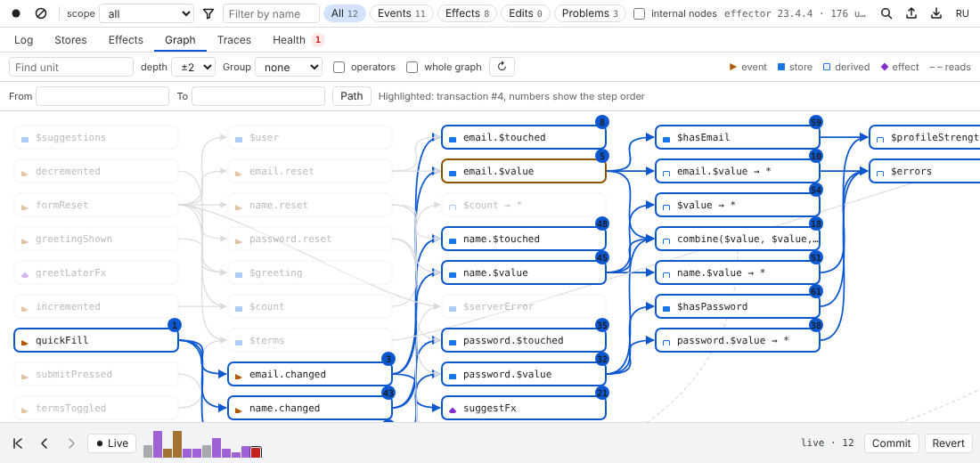Select the quickFill event node
Image resolution: width=980 pixels, height=463 pixels.
96,340
